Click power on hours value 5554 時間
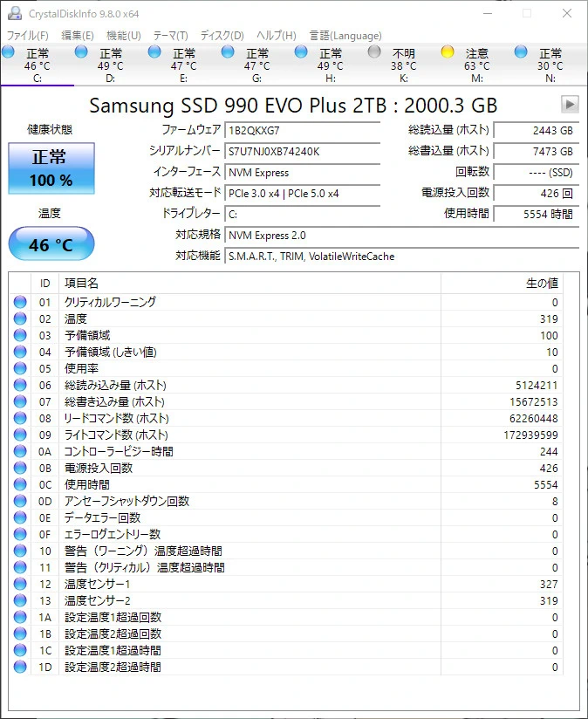The image size is (588, 719). pos(537,214)
